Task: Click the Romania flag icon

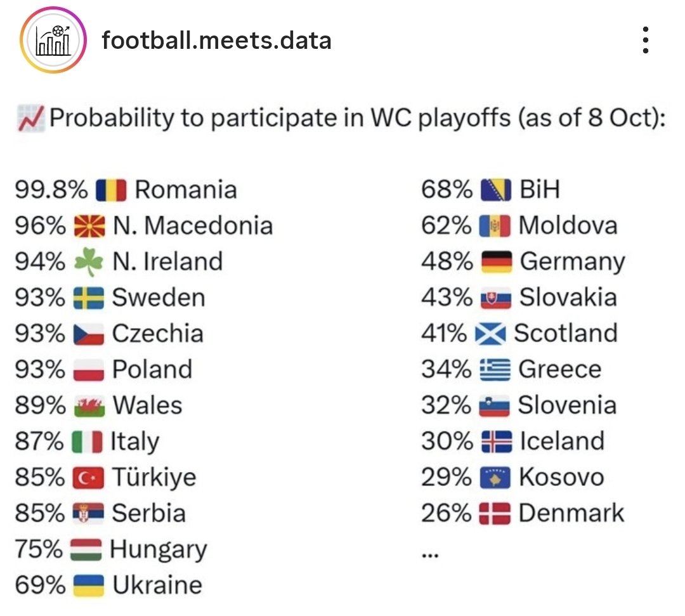Action: click(112, 190)
